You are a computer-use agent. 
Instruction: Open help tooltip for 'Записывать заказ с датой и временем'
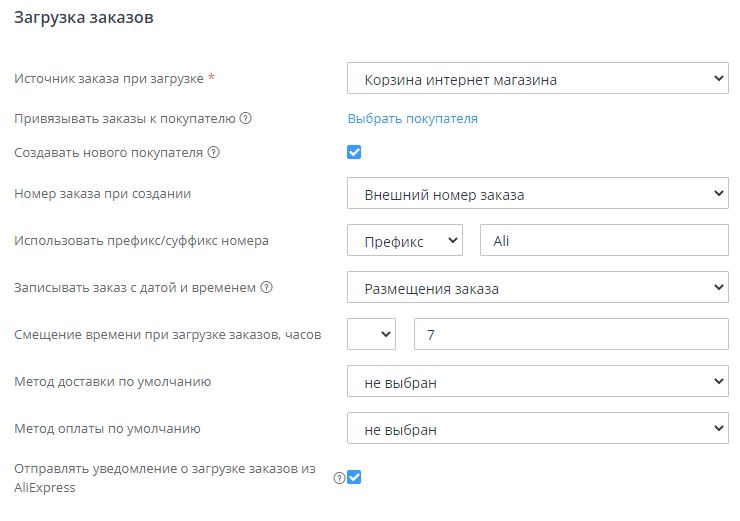pos(266,288)
